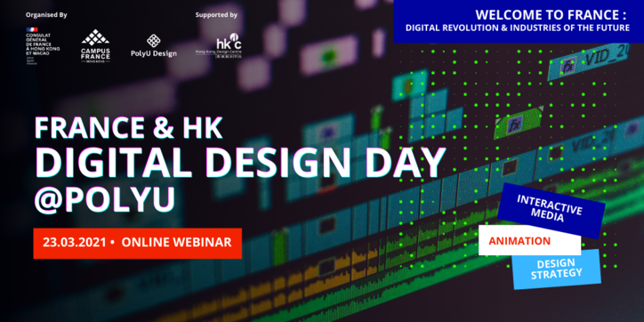The image size is (644, 322).
Task: Select the Design Strategy light-blue label
Action: (556, 269)
